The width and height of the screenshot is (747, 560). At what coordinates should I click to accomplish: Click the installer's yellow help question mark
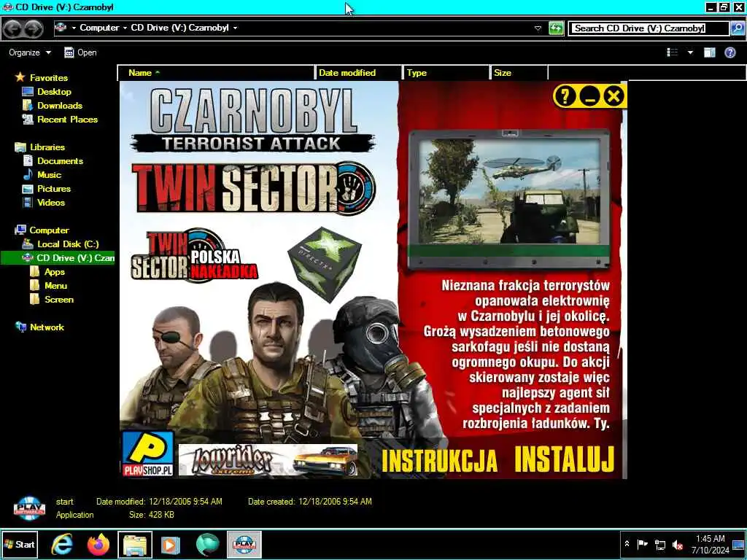click(565, 96)
